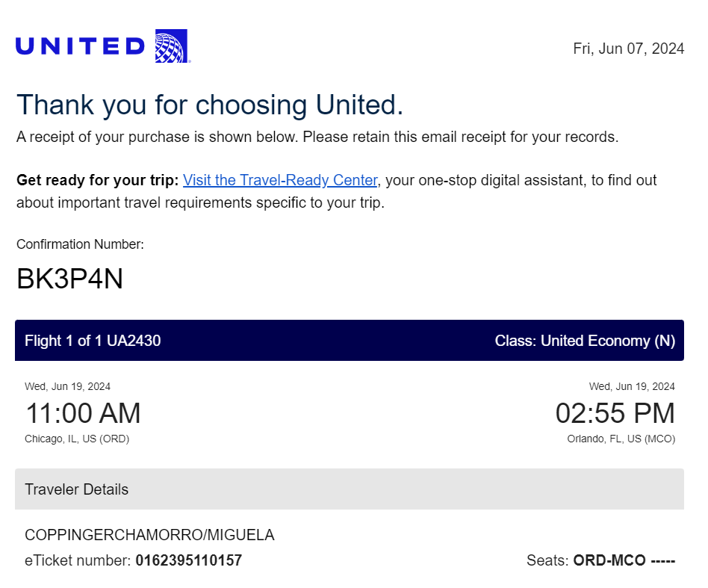Click the Confirmation Number label
Screen dimensions: 708x588
click(80, 244)
